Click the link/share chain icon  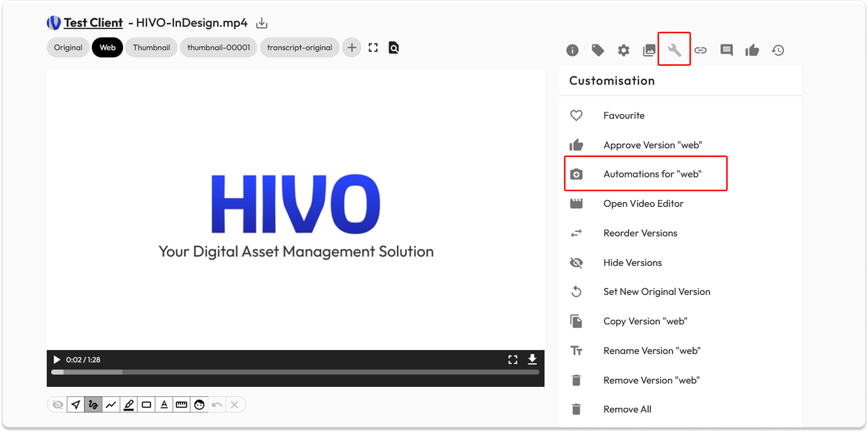[x=700, y=50]
